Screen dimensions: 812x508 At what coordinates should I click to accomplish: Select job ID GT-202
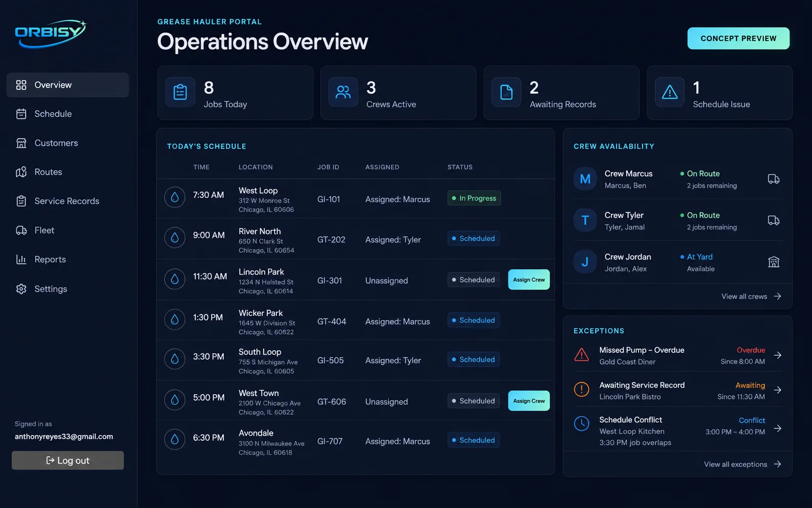[331, 240]
